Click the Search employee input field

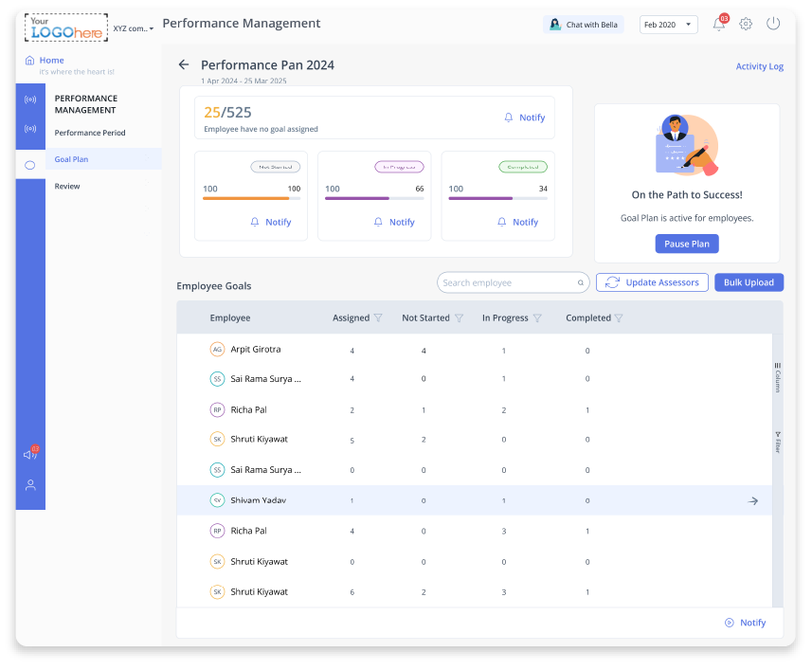point(507,282)
